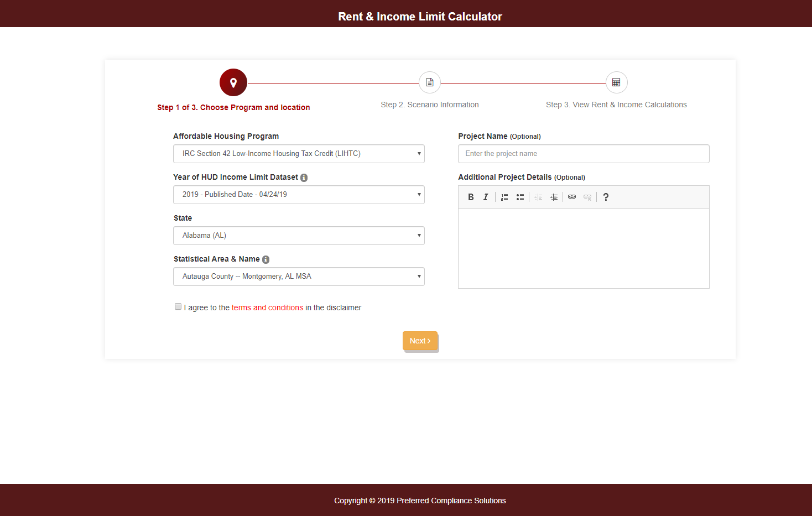Select Step 1 of 3 Choose Program label

coord(233,107)
